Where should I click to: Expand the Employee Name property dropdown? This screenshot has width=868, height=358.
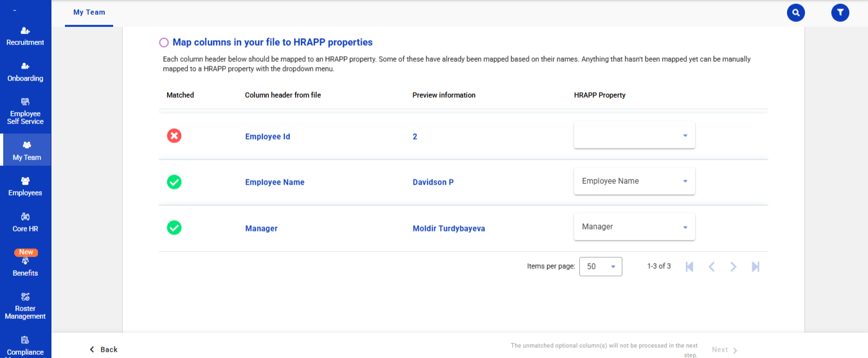click(x=634, y=181)
